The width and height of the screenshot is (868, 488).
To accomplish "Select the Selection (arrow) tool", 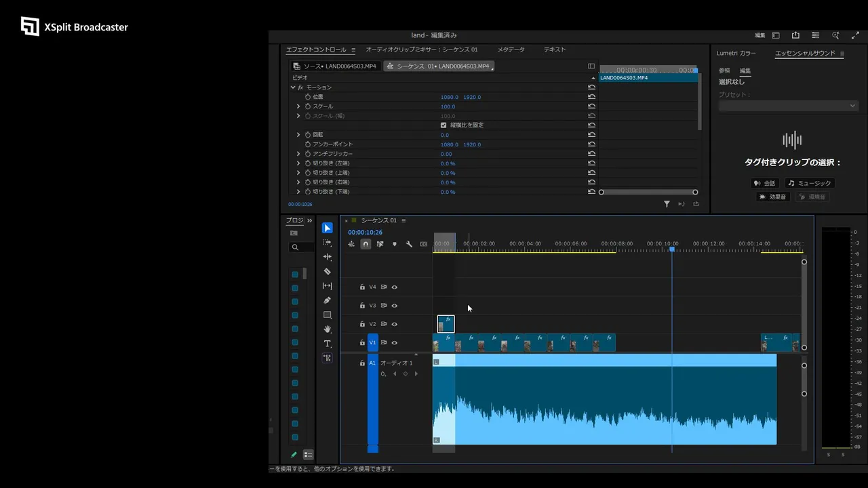I will click(328, 228).
